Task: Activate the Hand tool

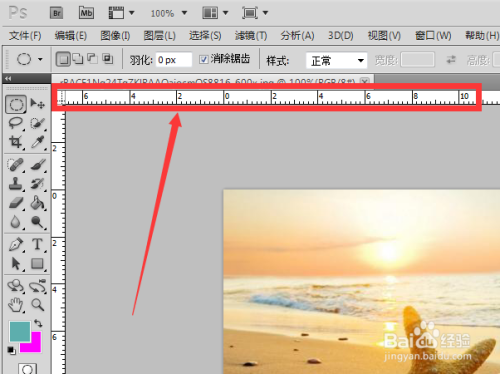Action: [15, 305]
